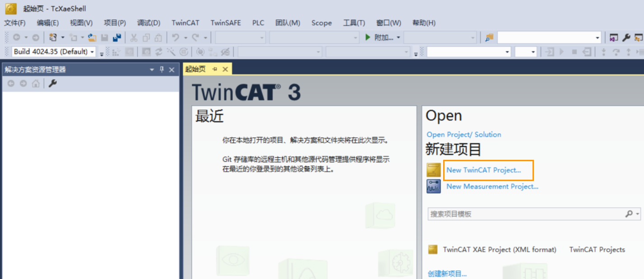The height and width of the screenshot is (279, 644).
Task: Click the back arrow in Solution Explorer toolbar
Action: [x=11, y=84]
